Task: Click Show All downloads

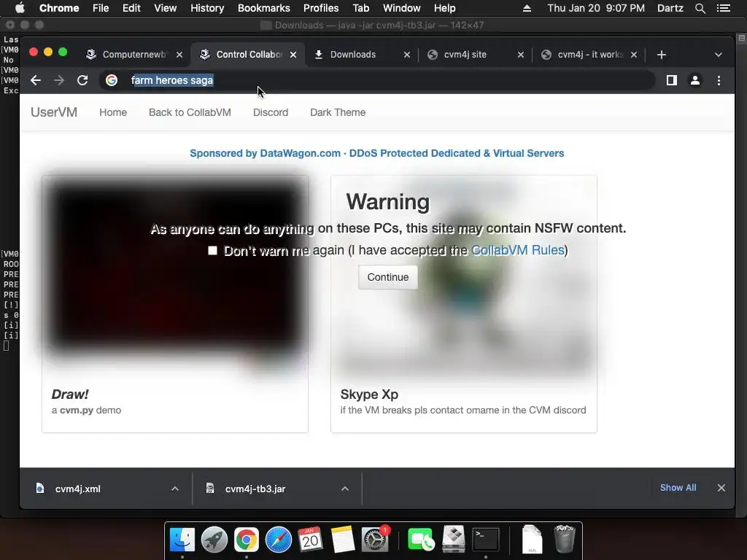Action: 678,488
